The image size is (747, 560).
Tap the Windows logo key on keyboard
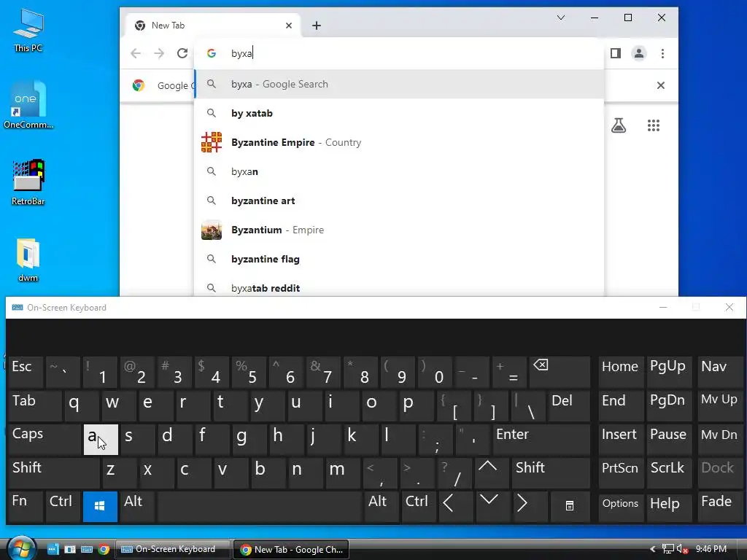[100, 507]
